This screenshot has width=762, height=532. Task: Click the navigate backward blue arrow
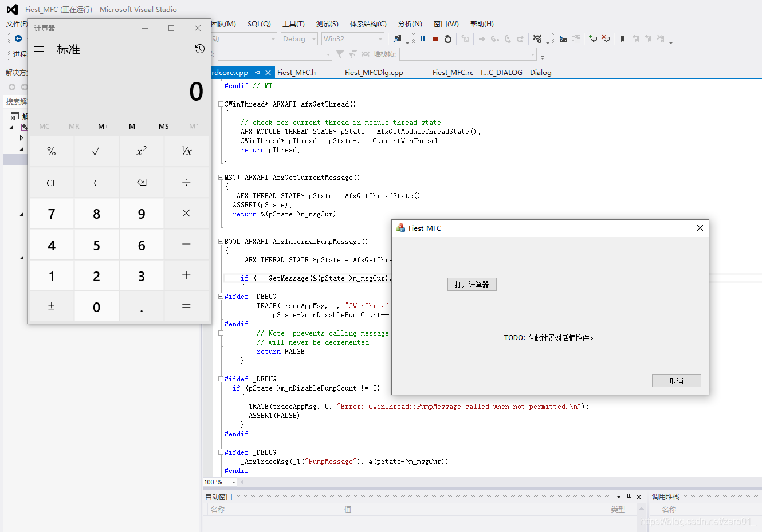coord(18,38)
